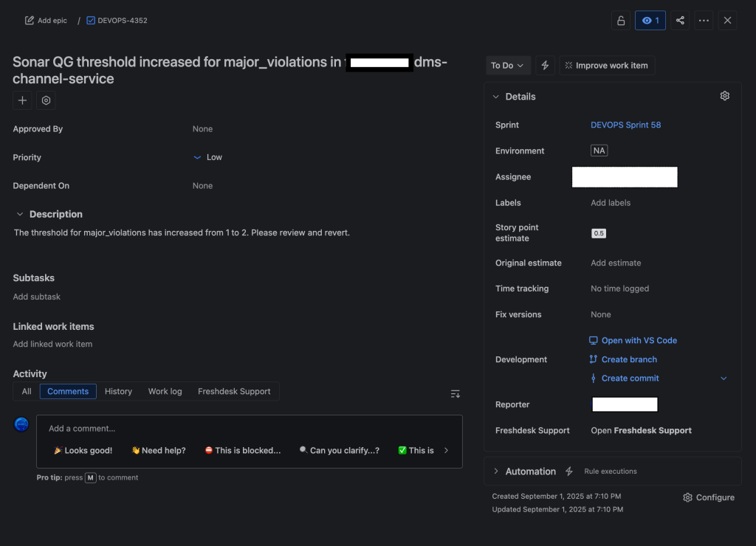Click the DEVOPS-4352 task type icon
This screenshot has width=756, height=546.
point(90,20)
